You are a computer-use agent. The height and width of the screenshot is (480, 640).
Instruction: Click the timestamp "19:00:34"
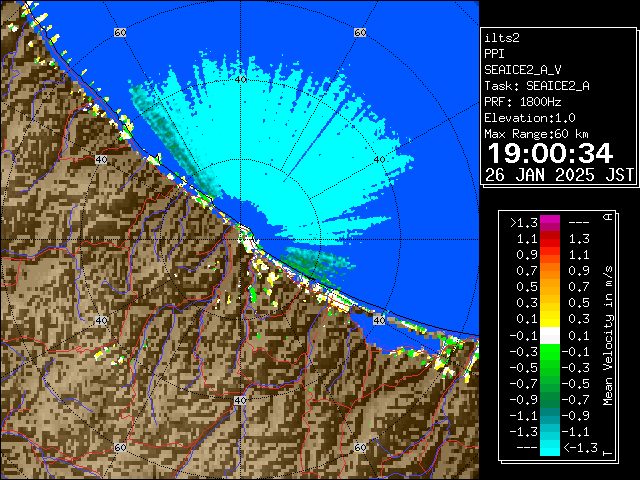point(551,153)
